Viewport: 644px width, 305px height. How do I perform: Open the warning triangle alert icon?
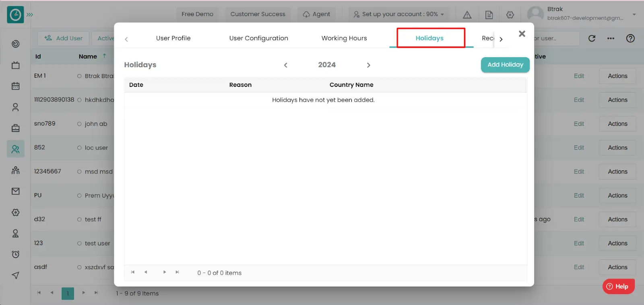click(x=467, y=14)
